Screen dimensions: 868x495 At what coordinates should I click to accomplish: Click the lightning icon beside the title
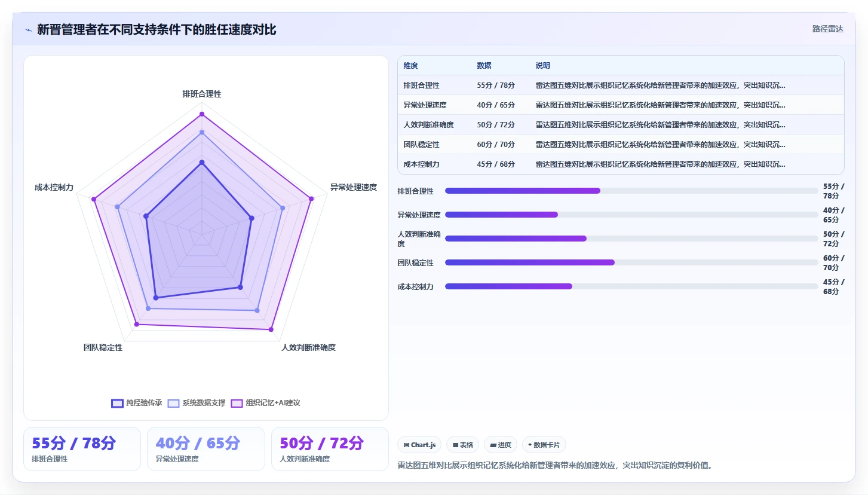tap(29, 30)
